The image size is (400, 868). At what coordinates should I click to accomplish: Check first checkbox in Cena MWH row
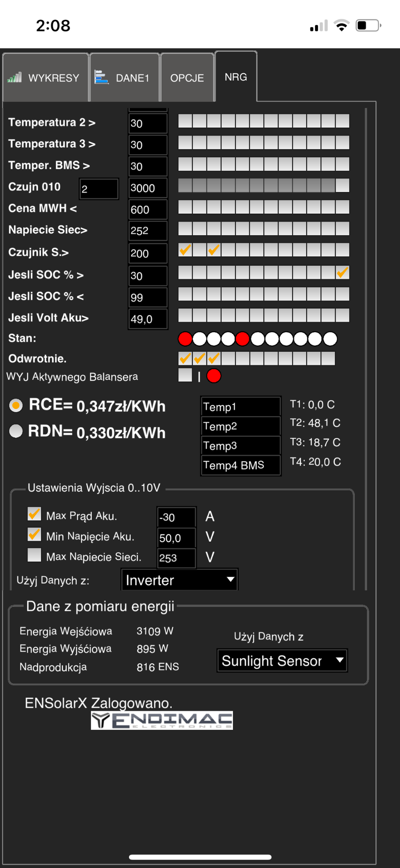(x=185, y=207)
